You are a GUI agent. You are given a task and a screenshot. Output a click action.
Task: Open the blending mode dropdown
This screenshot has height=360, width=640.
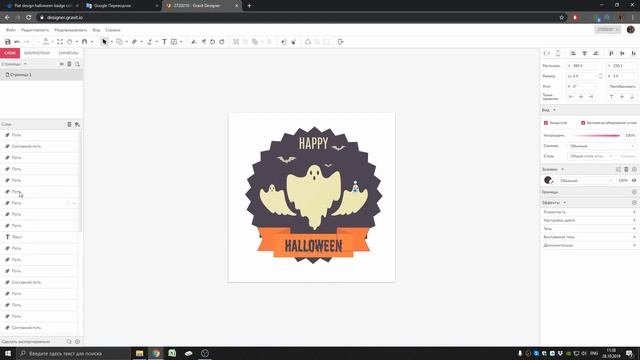point(602,146)
